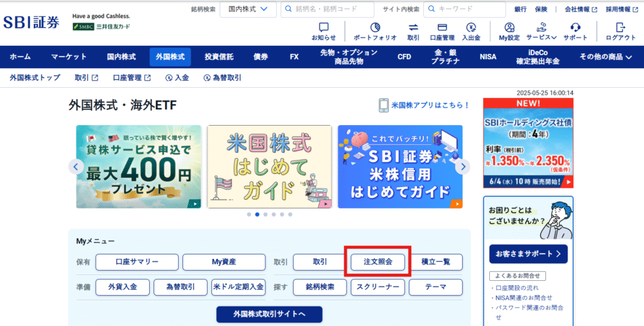644x326 pixels.
Task: Open 米国株式はじめてガイド banner
Action: (x=269, y=167)
